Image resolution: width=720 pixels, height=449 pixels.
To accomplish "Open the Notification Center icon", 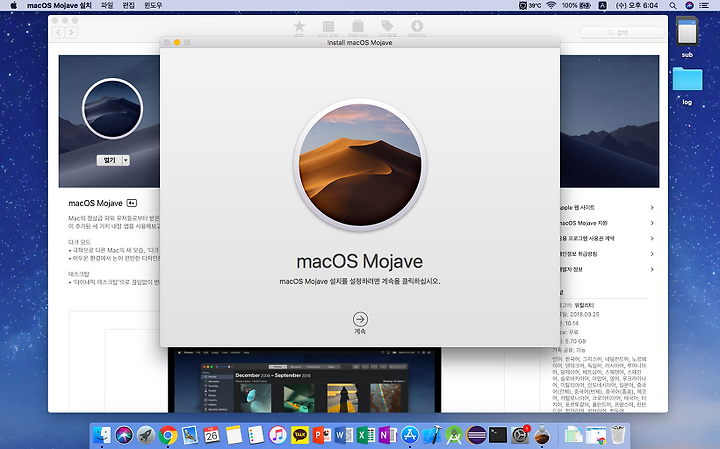I will tap(704, 6).
